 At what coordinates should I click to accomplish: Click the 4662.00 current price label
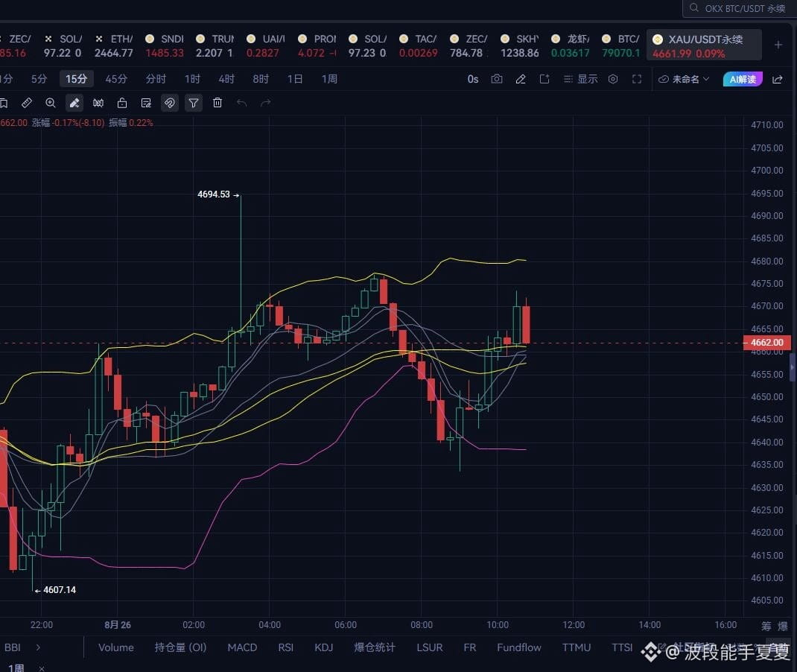767,343
